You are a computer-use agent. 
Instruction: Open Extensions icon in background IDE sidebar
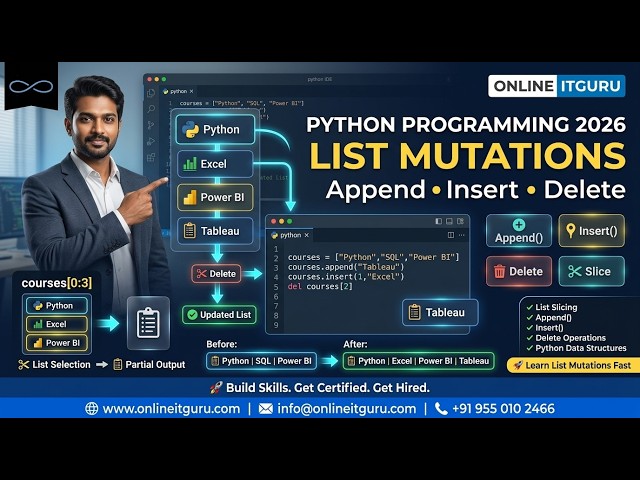coord(151,157)
